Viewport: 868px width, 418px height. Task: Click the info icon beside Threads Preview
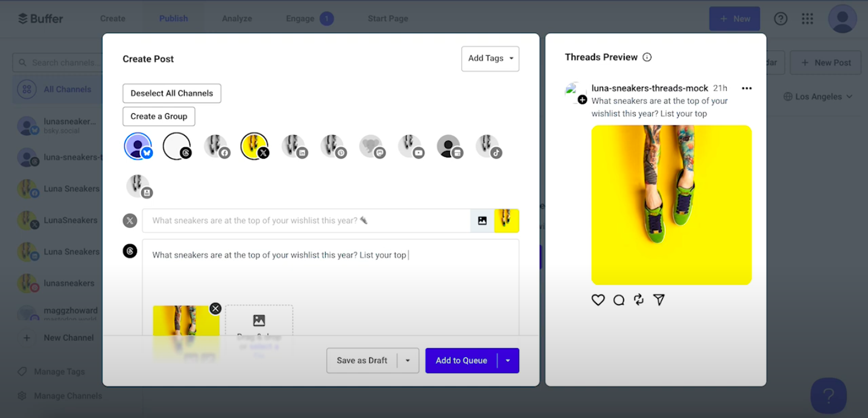(647, 57)
